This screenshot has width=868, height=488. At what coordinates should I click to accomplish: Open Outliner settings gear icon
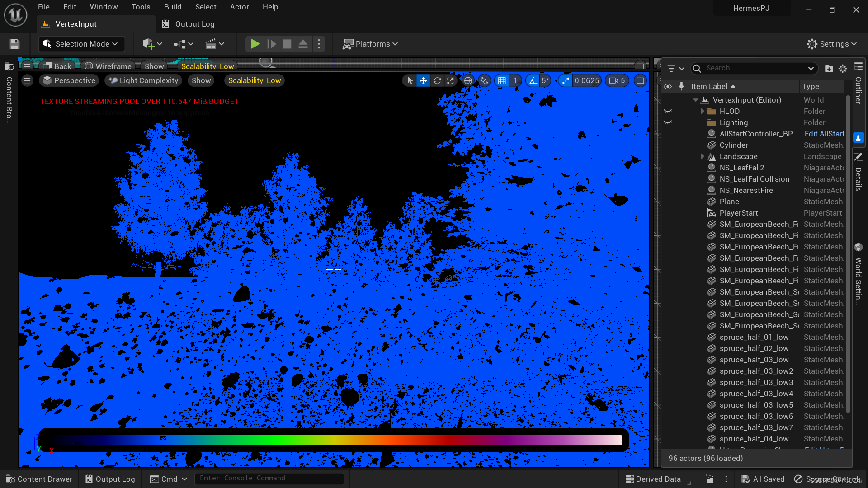pyautogui.click(x=843, y=68)
